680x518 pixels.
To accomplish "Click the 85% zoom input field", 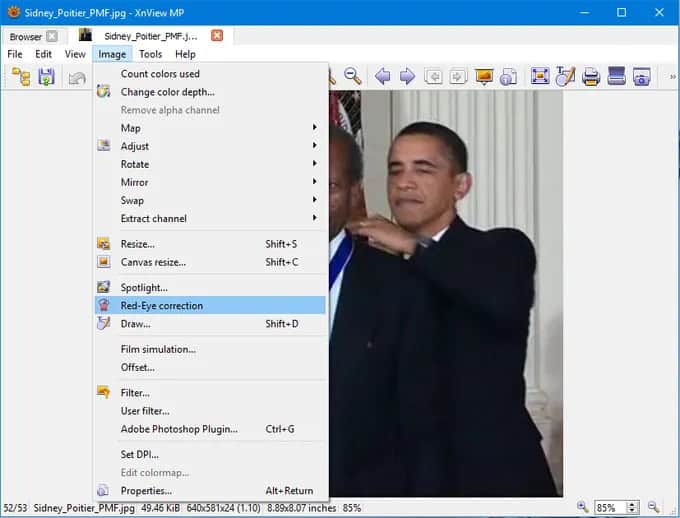I will (x=610, y=507).
